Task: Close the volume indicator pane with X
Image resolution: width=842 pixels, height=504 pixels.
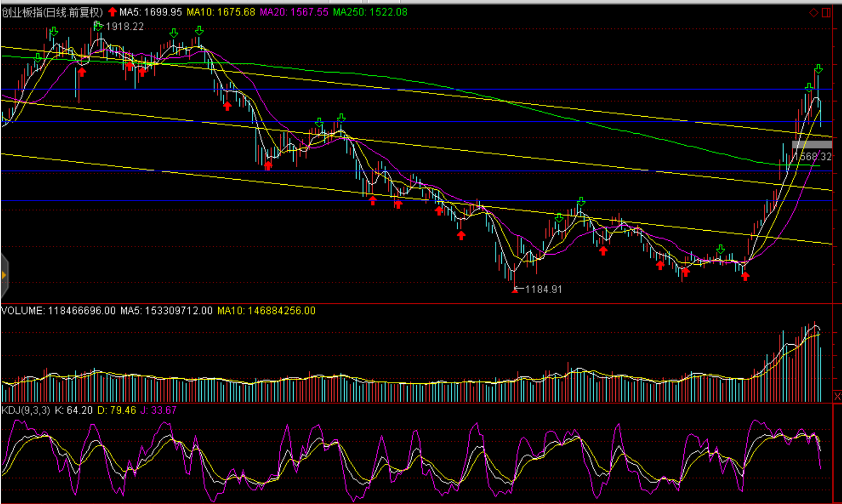Action: pos(837,396)
